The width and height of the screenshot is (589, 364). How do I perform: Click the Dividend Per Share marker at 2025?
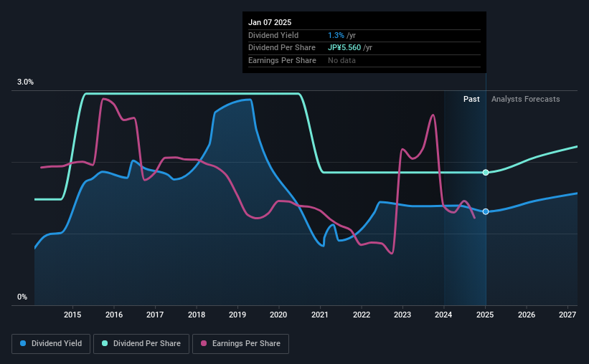(486, 173)
